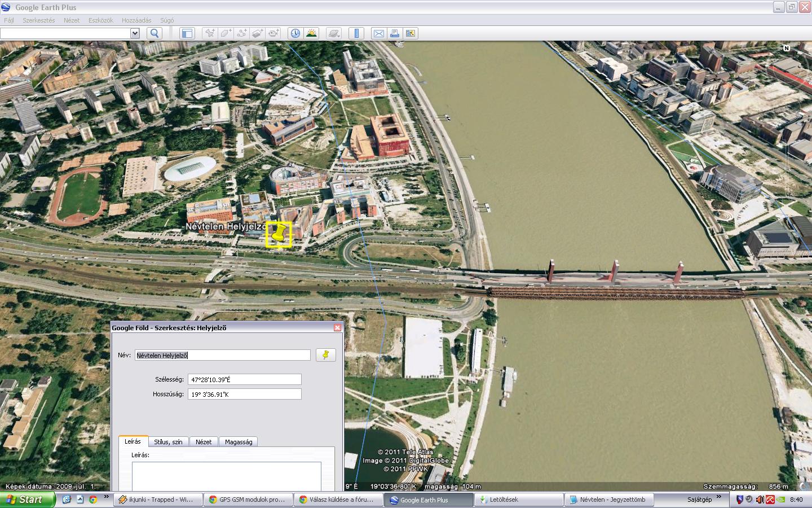Click the imagery date text in status bar
The height and width of the screenshot is (508, 812).
point(51,487)
